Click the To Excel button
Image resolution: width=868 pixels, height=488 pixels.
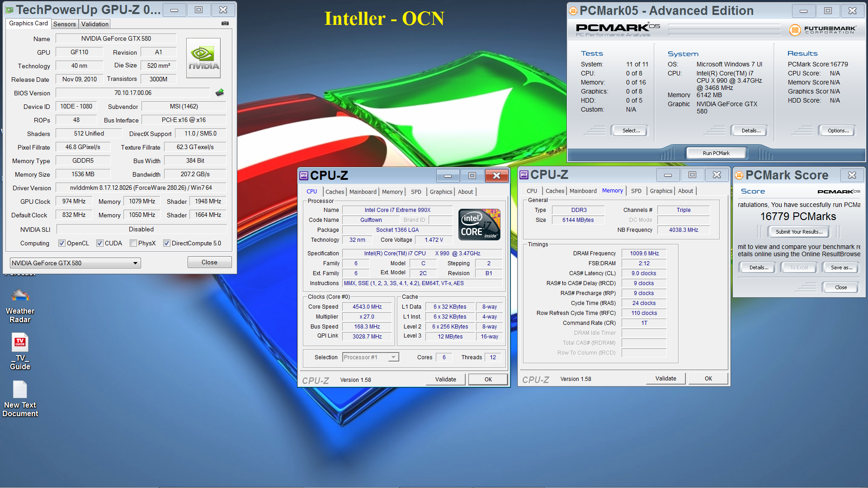click(799, 267)
